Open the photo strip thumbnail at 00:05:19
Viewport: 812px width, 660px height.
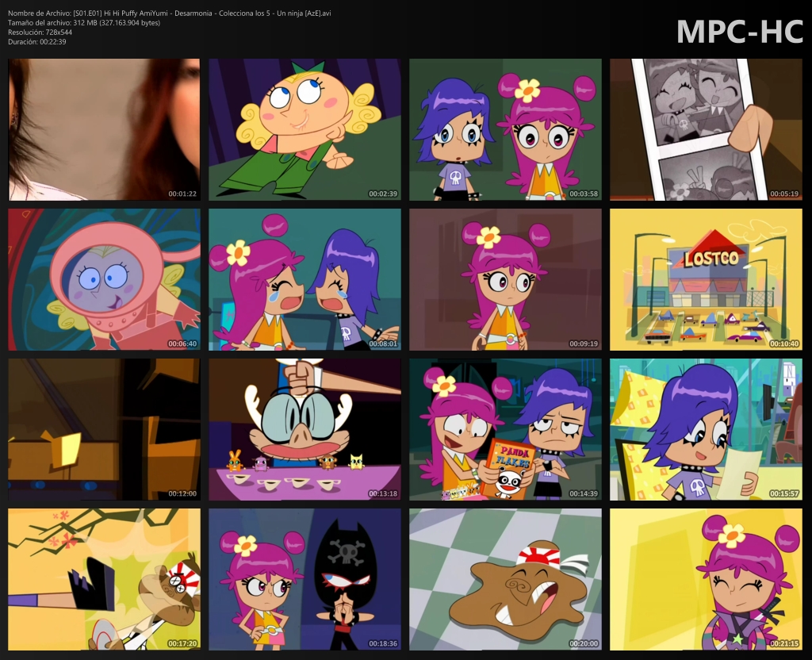pos(706,129)
